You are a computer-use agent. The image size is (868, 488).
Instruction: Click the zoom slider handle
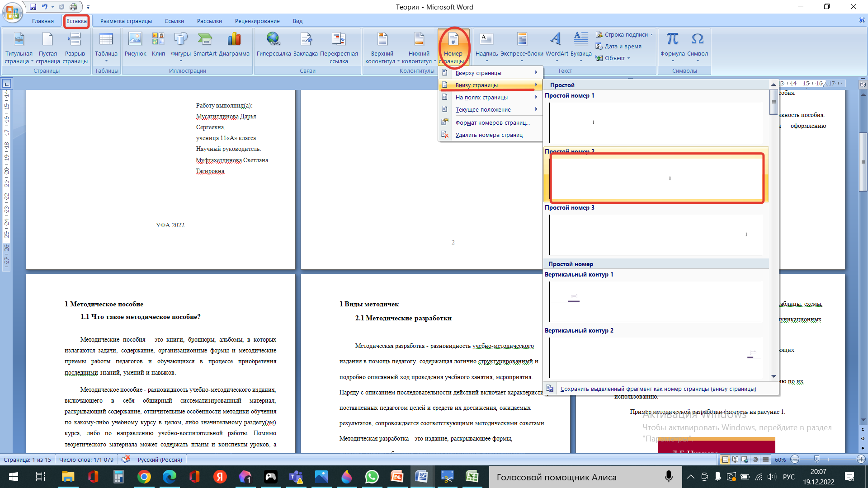click(x=816, y=460)
